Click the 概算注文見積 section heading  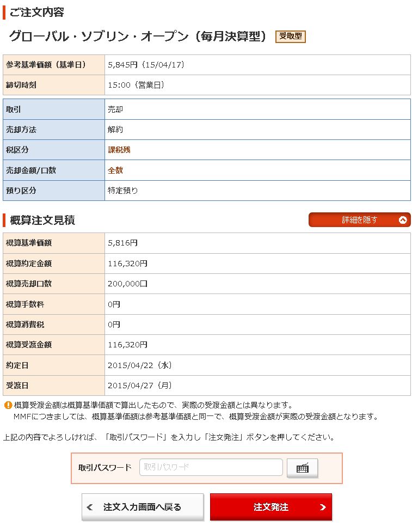tap(42, 220)
